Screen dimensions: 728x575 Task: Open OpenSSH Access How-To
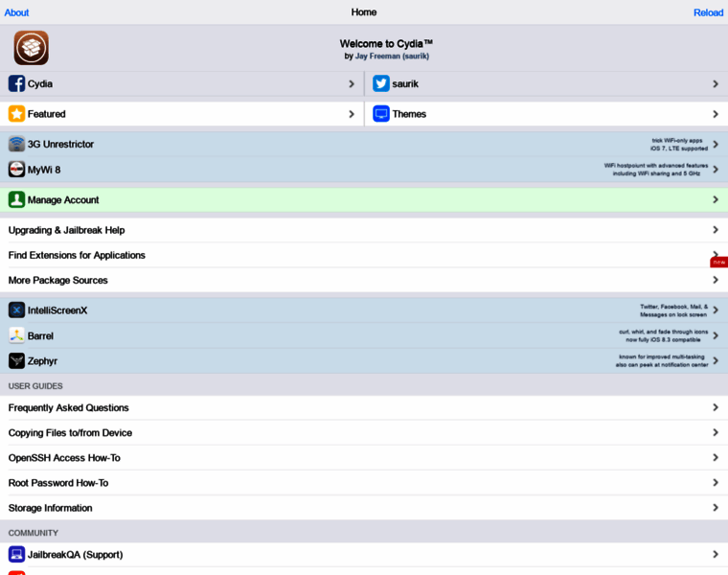[x=364, y=457]
